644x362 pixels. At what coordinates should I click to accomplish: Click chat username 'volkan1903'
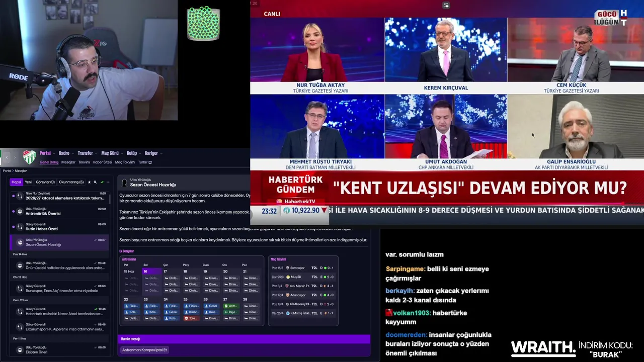tap(411, 313)
